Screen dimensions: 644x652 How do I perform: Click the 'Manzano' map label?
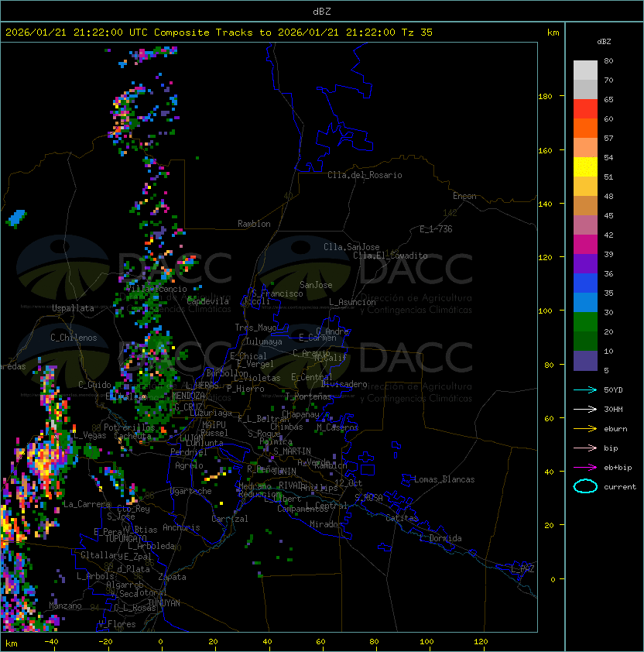click(65, 606)
